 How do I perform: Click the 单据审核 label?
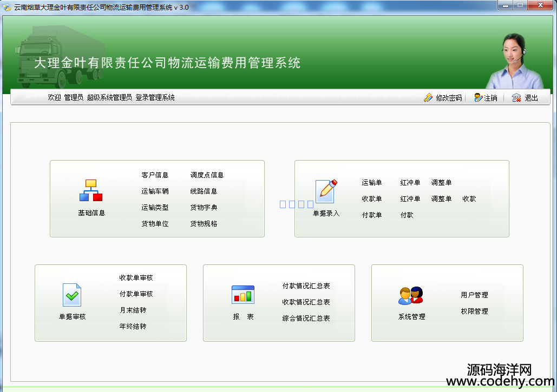pyautogui.click(x=72, y=317)
